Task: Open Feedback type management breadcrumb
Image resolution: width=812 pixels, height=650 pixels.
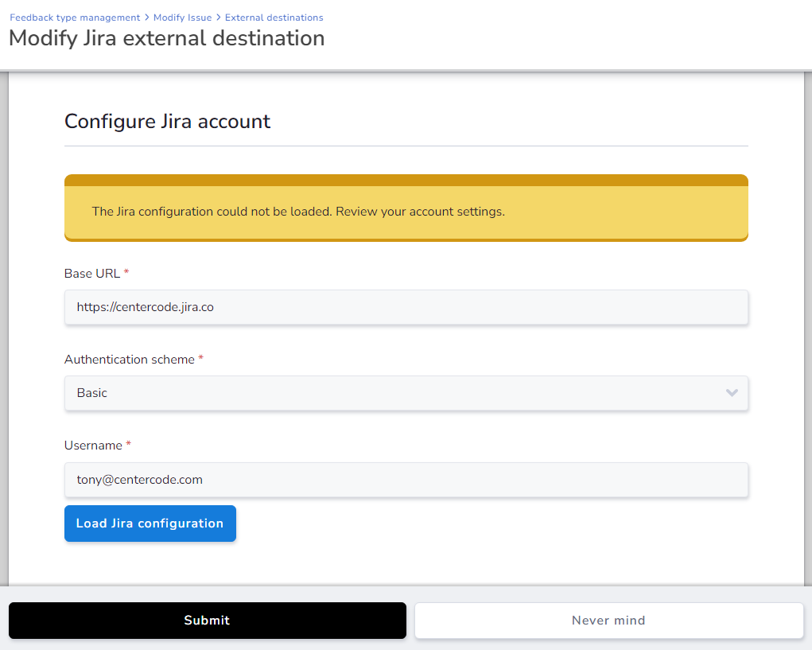Action: 75,18
